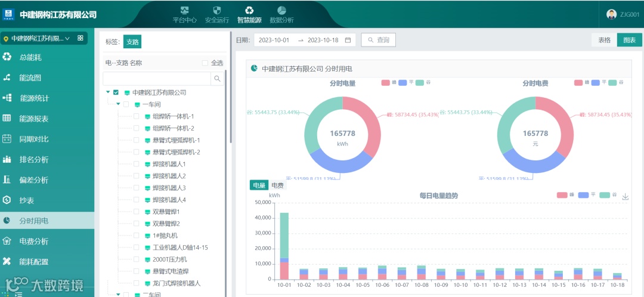Open 电费分析 in the sidebar

pos(34,241)
